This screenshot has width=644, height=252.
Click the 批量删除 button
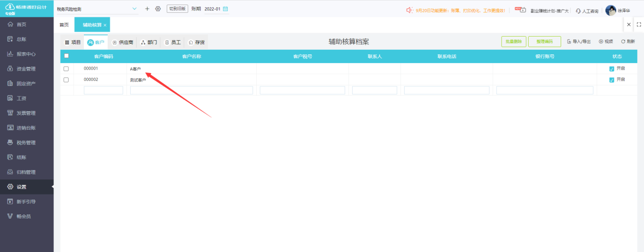(x=513, y=42)
